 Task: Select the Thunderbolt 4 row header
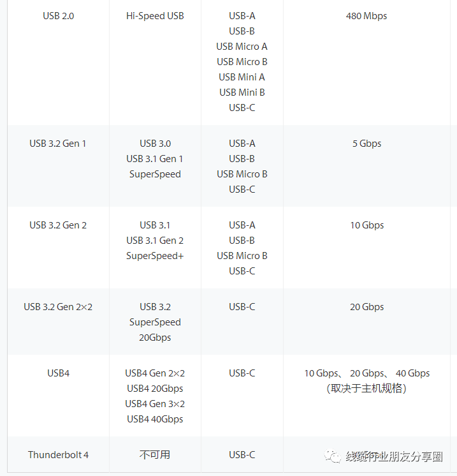[x=58, y=454]
